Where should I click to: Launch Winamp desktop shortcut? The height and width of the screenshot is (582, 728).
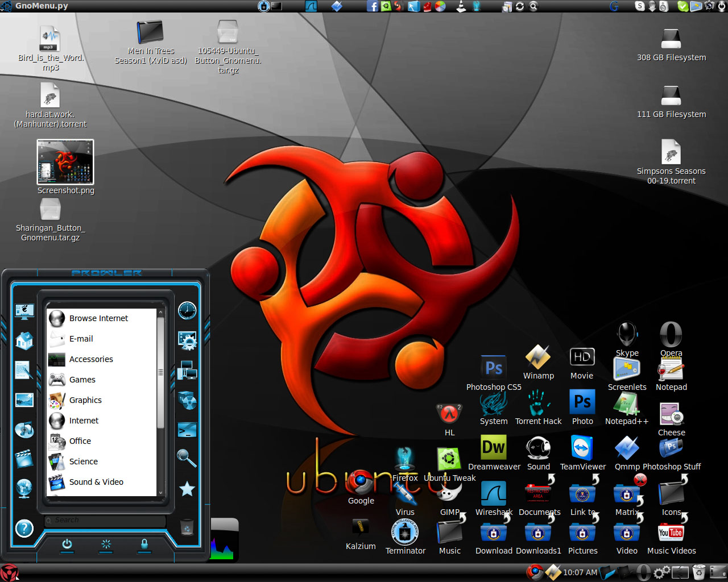click(538, 363)
